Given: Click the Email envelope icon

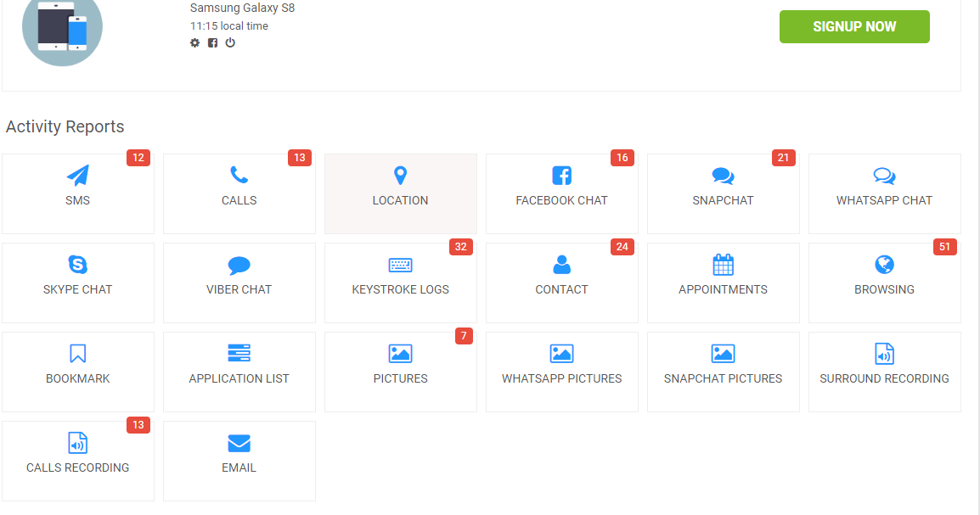Looking at the screenshot, I should (239, 443).
